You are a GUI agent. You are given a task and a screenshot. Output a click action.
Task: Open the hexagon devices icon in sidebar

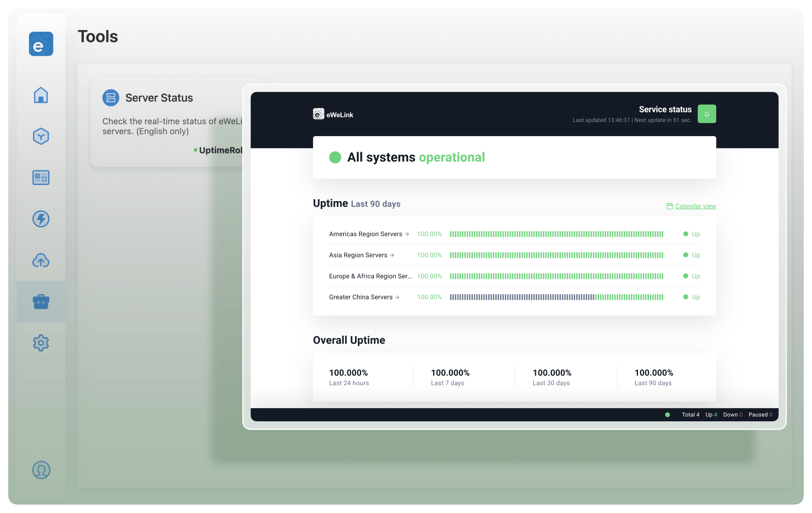coord(41,136)
